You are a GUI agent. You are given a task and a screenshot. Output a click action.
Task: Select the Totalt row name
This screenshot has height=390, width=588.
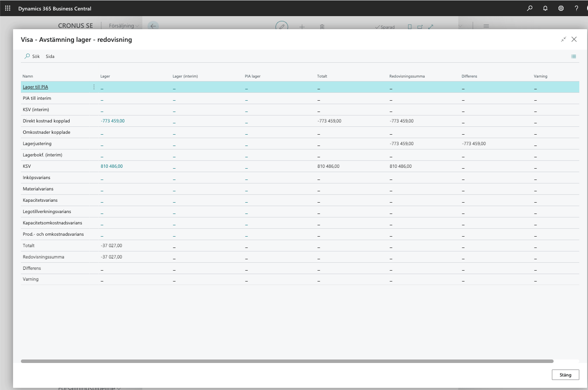point(29,245)
